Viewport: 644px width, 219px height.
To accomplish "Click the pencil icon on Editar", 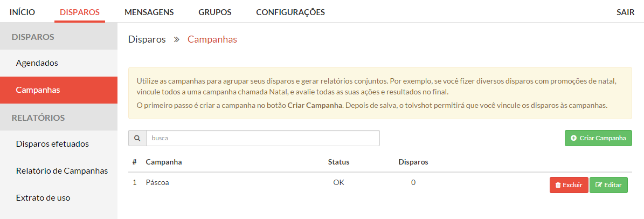I will click(x=599, y=185).
